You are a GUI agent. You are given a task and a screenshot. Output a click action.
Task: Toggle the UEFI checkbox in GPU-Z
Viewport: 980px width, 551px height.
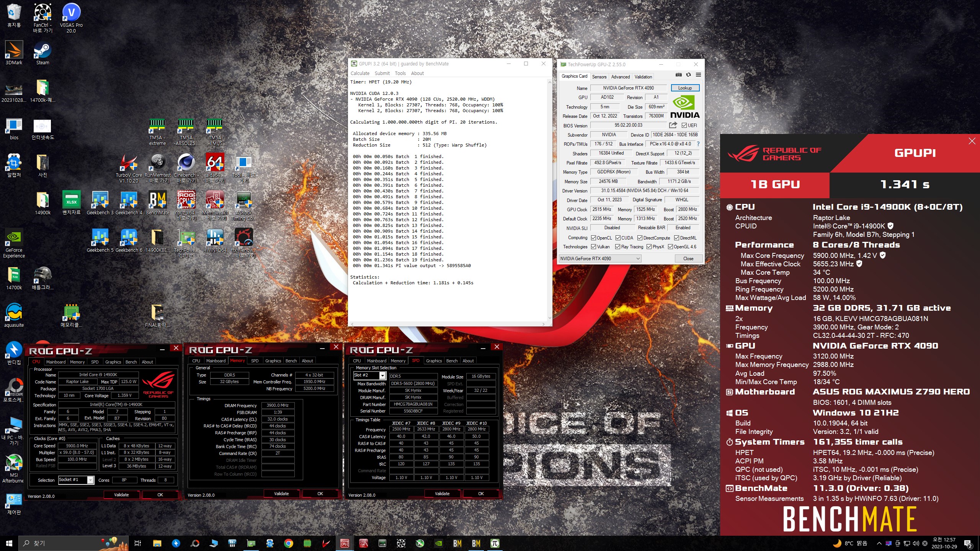[x=684, y=125]
